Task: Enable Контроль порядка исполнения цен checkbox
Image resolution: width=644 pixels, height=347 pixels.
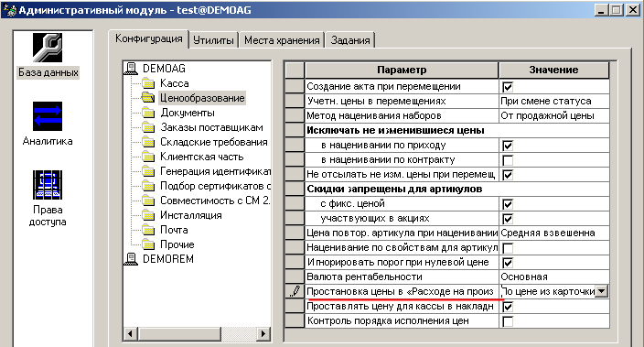Action: (508, 321)
